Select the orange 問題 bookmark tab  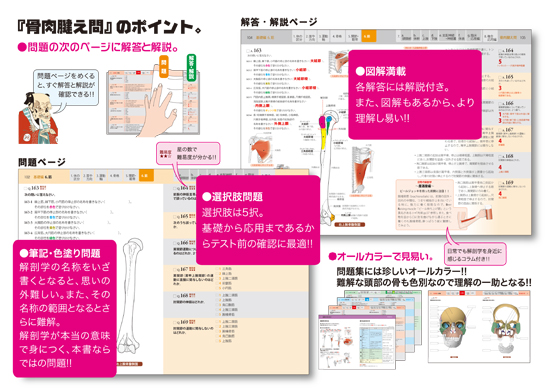[164, 66]
